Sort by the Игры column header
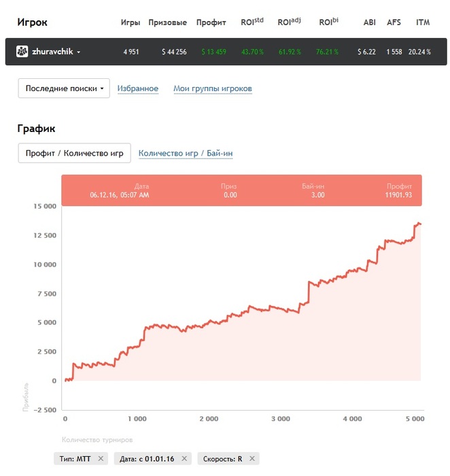Screen dimensions: 450x476 131,22
